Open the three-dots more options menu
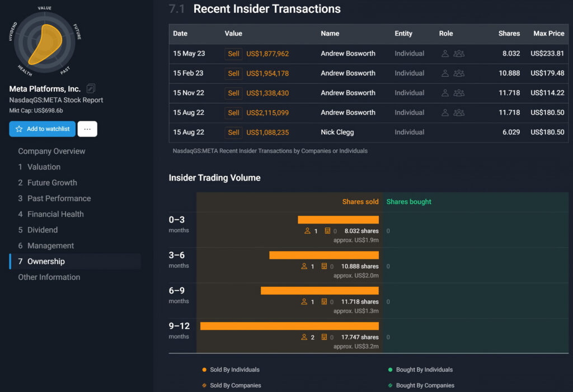573x392 pixels. click(x=87, y=129)
